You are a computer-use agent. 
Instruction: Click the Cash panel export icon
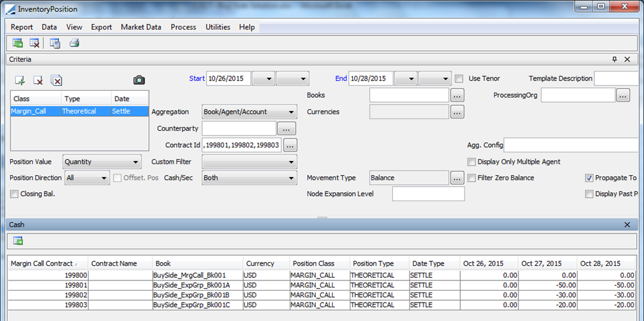point(18,241)
